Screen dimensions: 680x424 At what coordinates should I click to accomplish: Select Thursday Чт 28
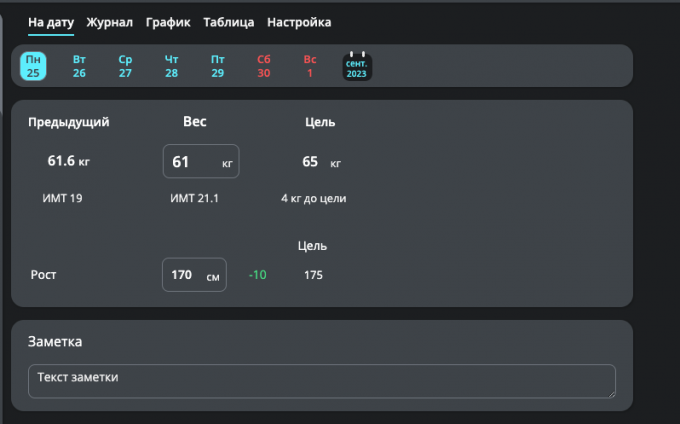click(x=172, y=66)
